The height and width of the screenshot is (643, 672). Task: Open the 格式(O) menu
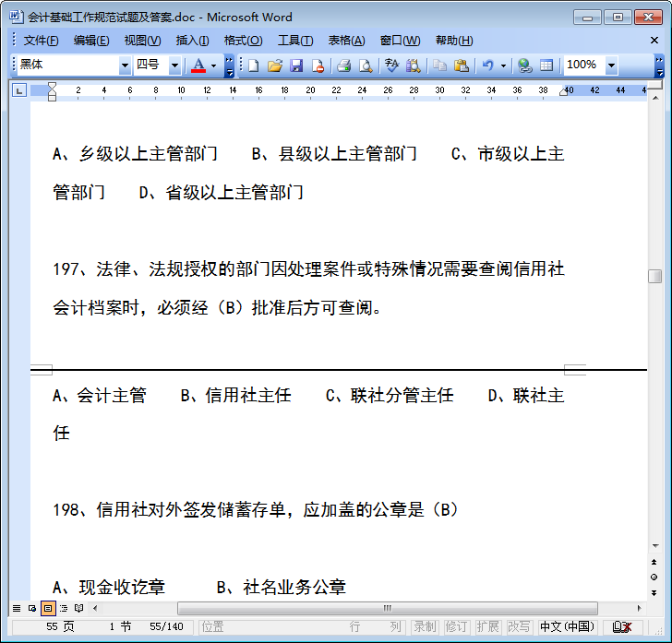(243, 41)
